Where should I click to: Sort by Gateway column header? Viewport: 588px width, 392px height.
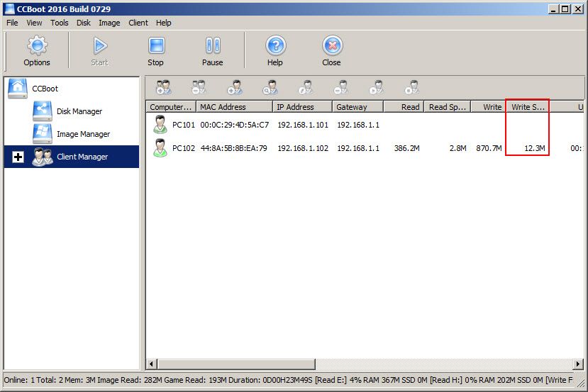357,107
